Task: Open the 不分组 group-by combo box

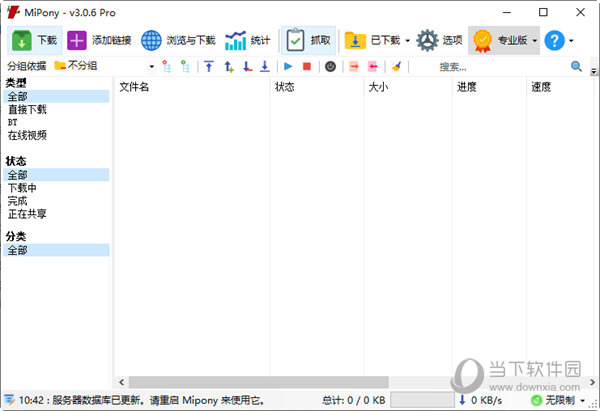Action: click(104, 66)
